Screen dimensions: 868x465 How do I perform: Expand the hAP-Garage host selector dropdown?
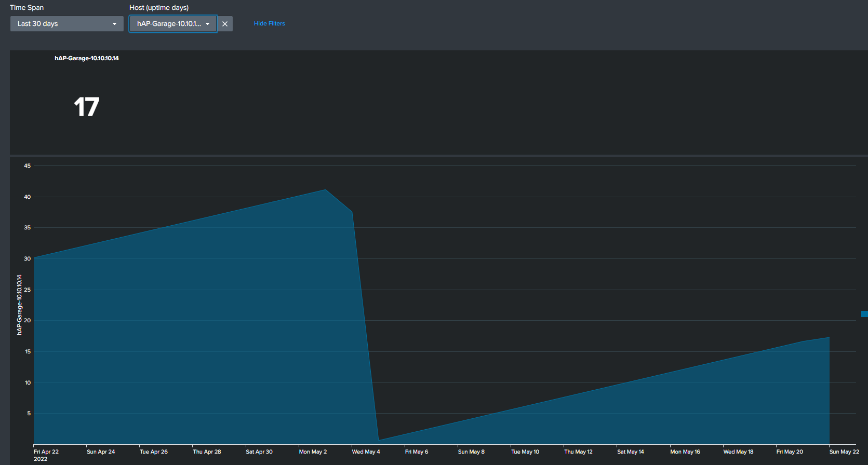[169, 24]
